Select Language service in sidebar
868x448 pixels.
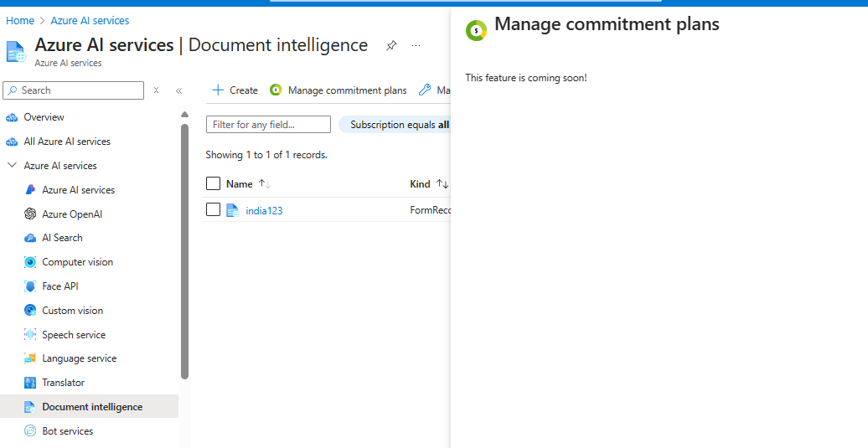coord(79,358)
